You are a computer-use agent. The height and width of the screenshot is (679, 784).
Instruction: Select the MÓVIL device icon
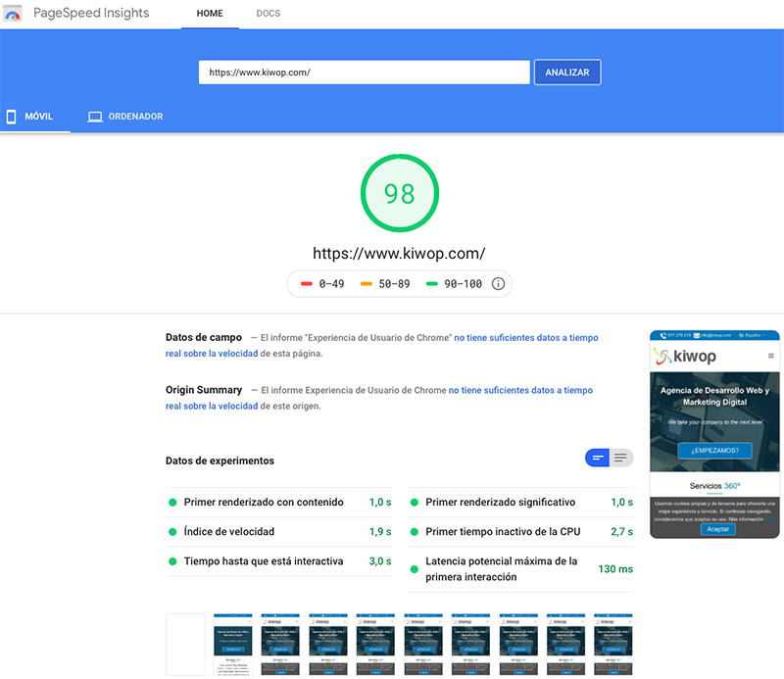[10, 116]
